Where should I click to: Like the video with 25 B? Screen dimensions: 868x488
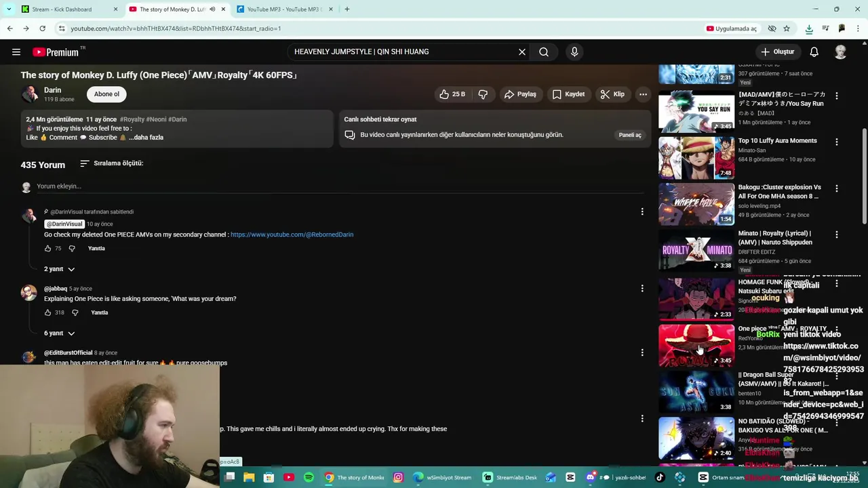452,94
